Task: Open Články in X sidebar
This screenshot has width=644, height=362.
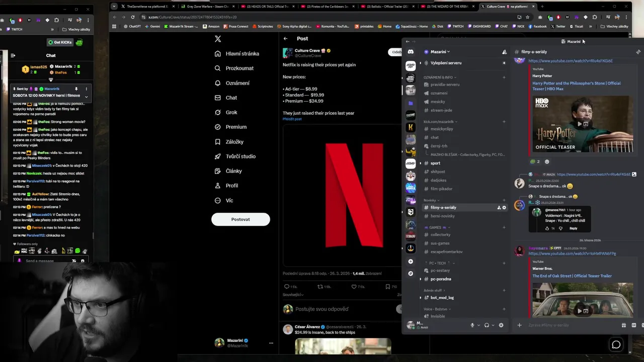Action: point(228,171)
